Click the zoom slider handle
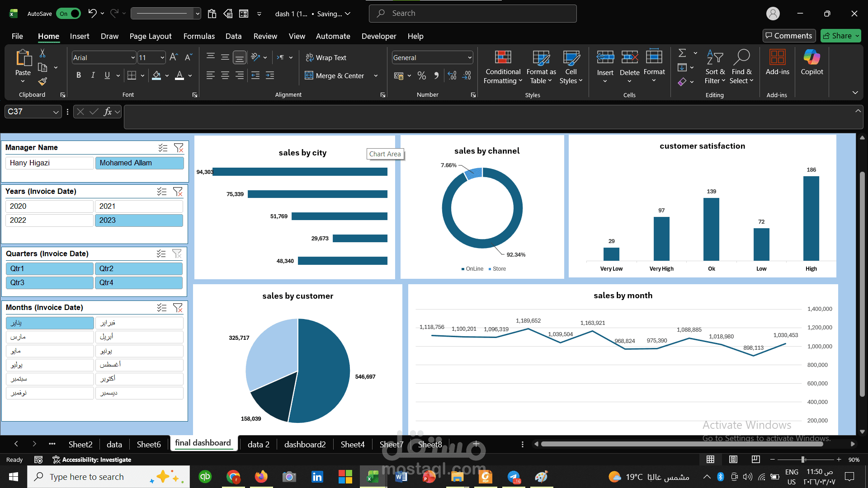The width and height of the screenshot is (868, 488). [x=803, y=460]
